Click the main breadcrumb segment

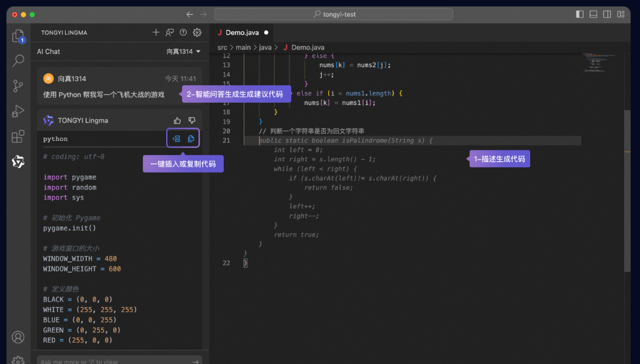tap(243, 48)
